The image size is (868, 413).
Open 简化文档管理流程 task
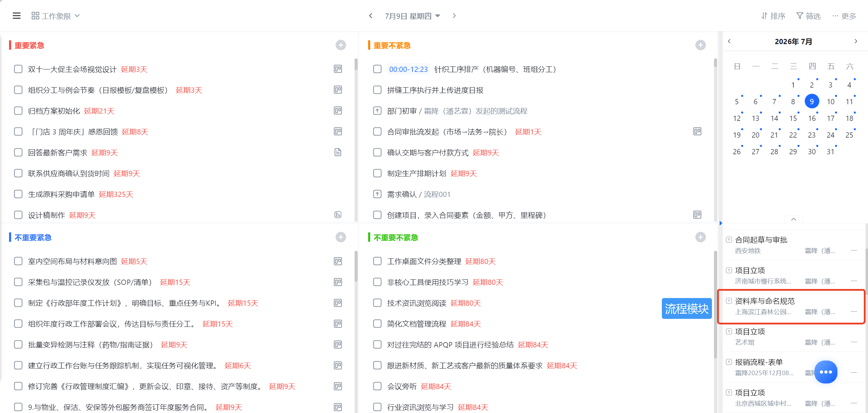coord(417,324)
